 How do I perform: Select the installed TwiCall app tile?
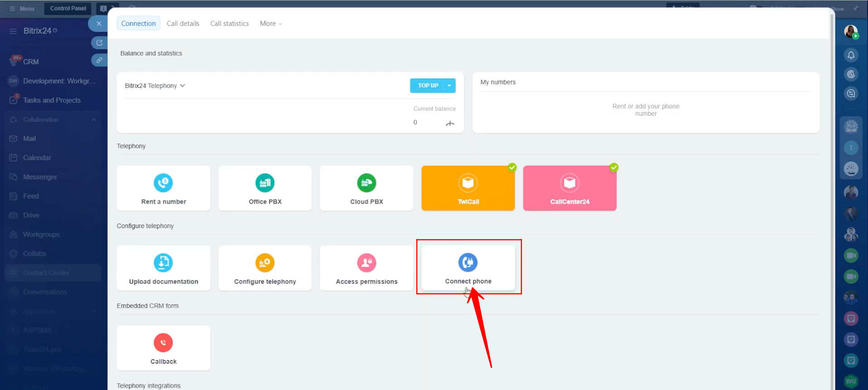(x=468, y=188)
